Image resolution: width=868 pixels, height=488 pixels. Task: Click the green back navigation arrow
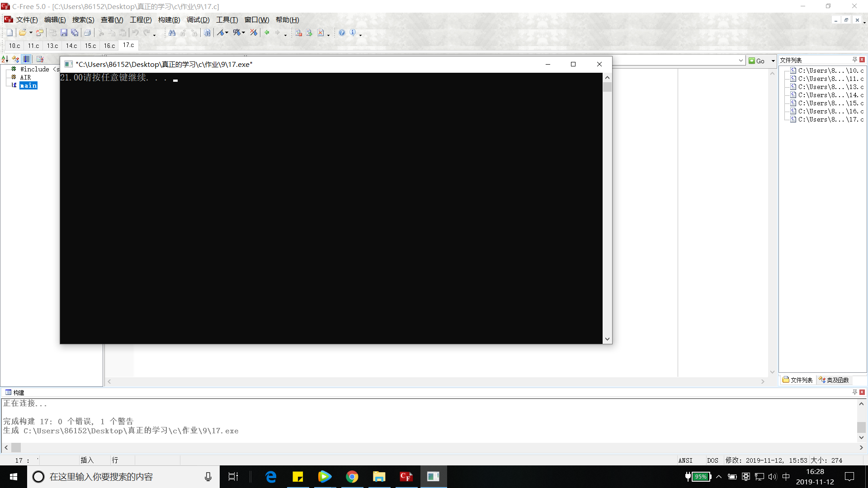[267, 33]
